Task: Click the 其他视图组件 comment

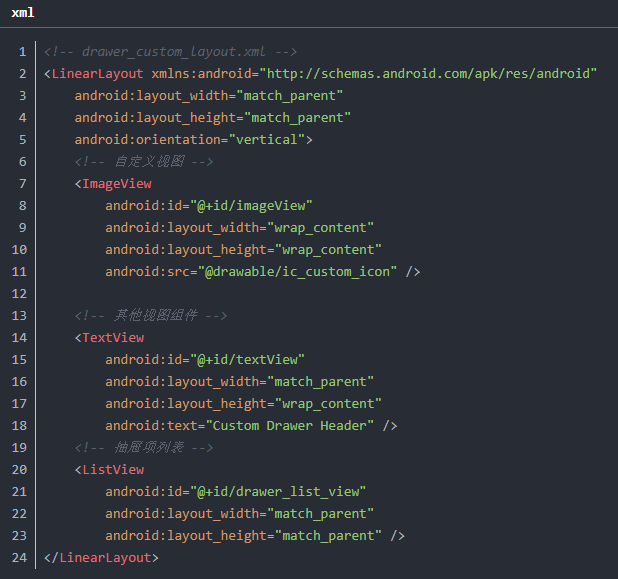Action: click(x=151, y=316)
